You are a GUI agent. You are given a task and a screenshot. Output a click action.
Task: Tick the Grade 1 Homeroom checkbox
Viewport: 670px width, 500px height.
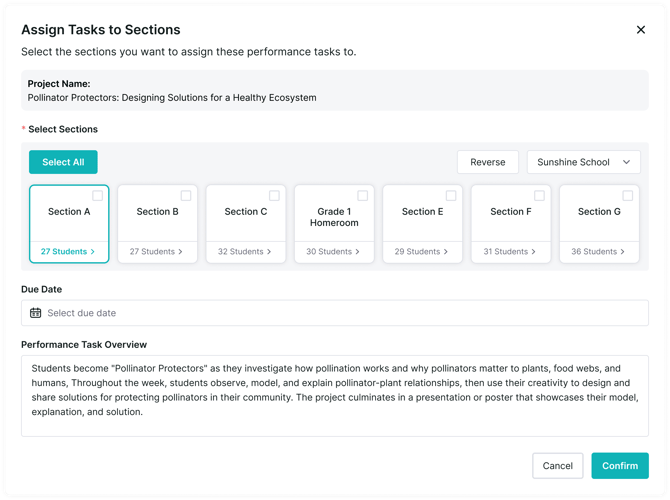tap(362, 196)
